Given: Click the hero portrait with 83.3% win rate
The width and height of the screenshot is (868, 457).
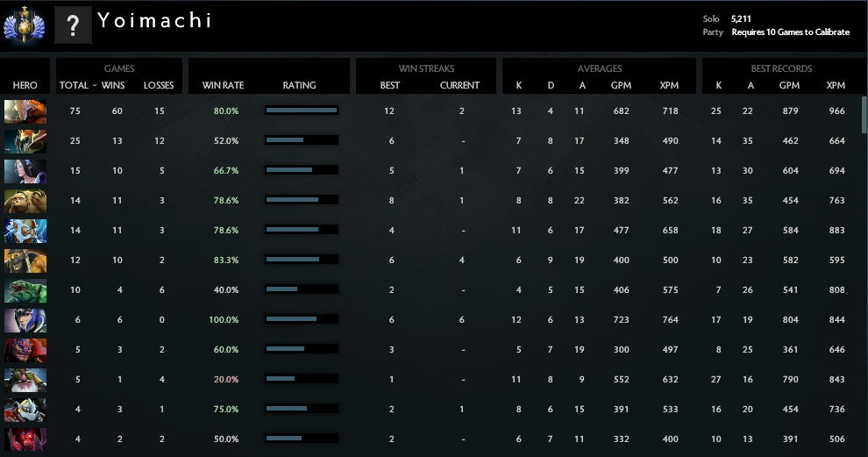Looking at the screenshot, I should (25, 260).
